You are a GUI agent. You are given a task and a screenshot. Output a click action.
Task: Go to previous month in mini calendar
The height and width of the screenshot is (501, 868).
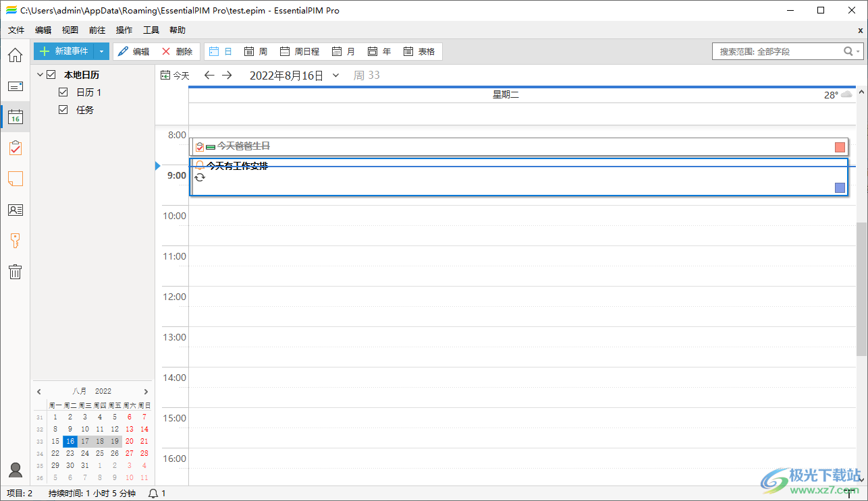click(x=39, y=392)
